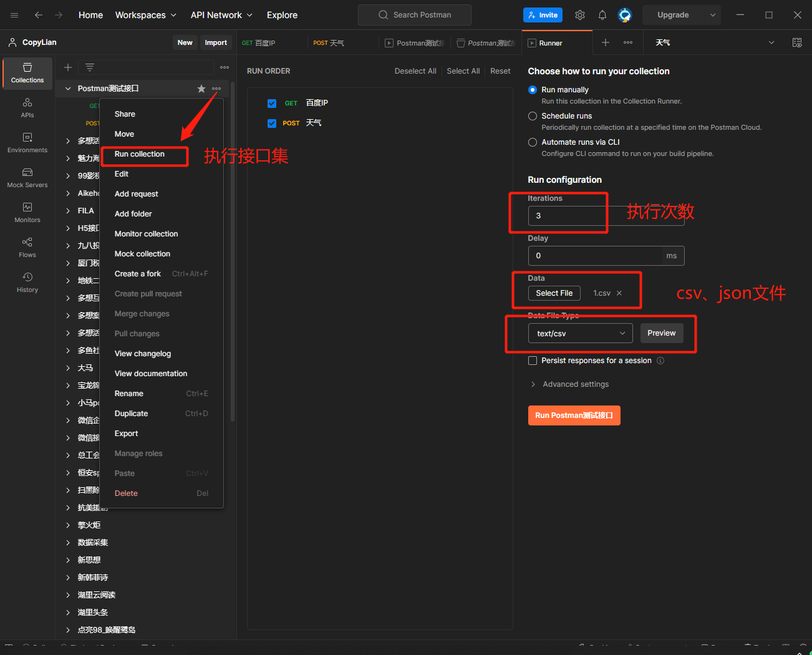
Task: Open the environment quick look icon
Action: [x=797, y=42]
